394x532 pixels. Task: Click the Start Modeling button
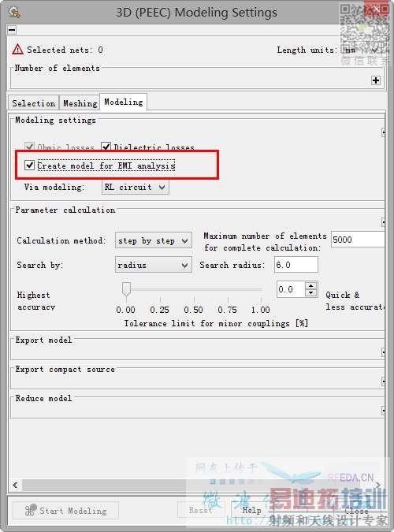pos(66,510)
